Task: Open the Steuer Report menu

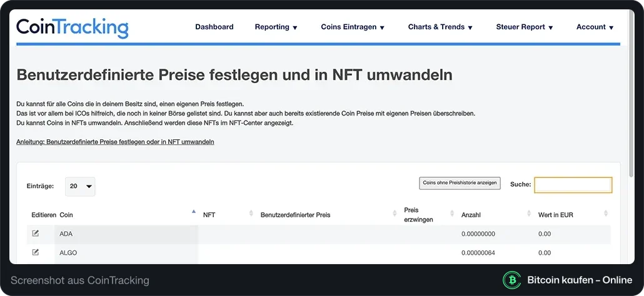Action: (x=525, y=27)
